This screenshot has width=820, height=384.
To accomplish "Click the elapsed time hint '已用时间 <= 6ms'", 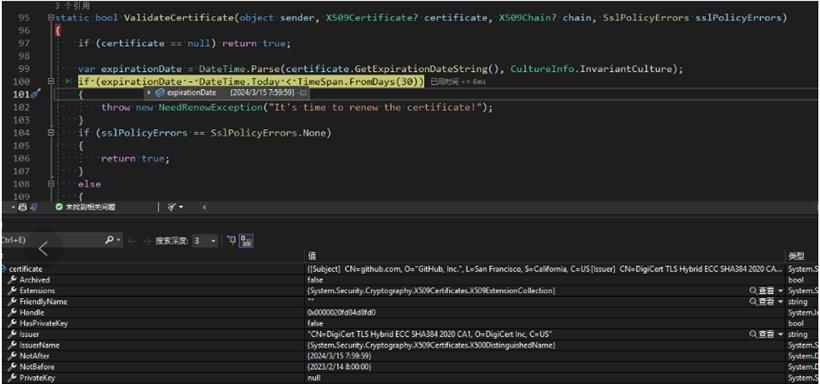I will click(458, 82).
